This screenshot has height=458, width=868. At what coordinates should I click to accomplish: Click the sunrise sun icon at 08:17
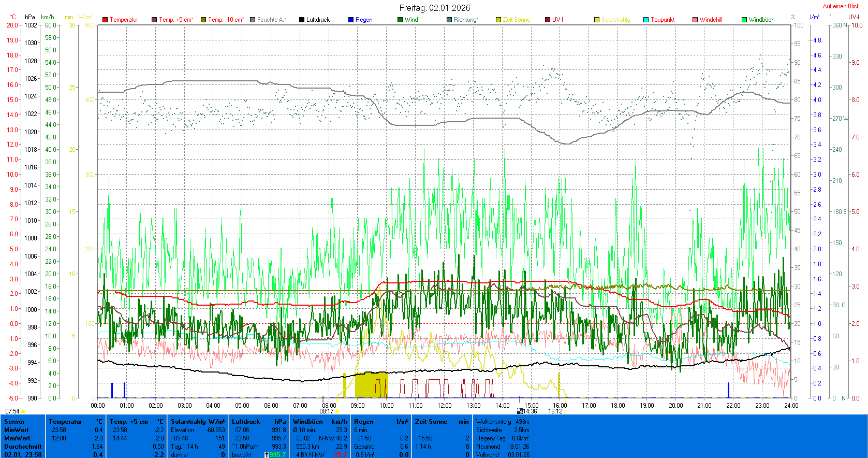[x=337, y=411]
